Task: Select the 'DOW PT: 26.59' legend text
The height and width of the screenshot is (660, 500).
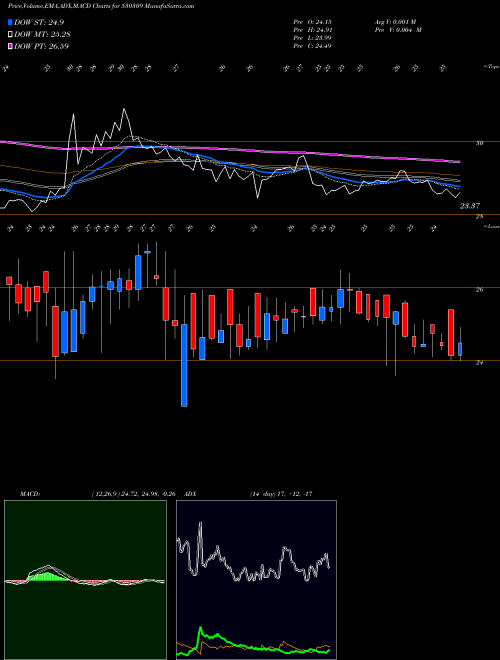Action: (x=41, y=47)
